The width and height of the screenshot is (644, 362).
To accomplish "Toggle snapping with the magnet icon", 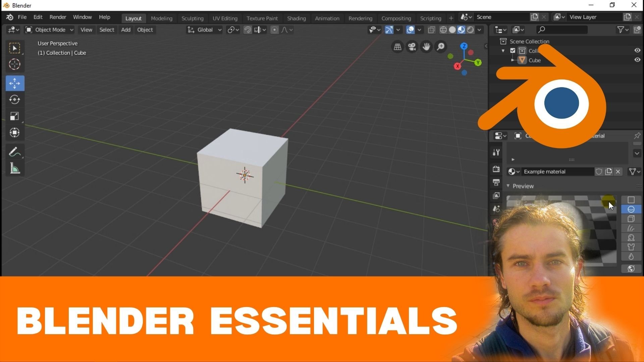I will (248, 29).
